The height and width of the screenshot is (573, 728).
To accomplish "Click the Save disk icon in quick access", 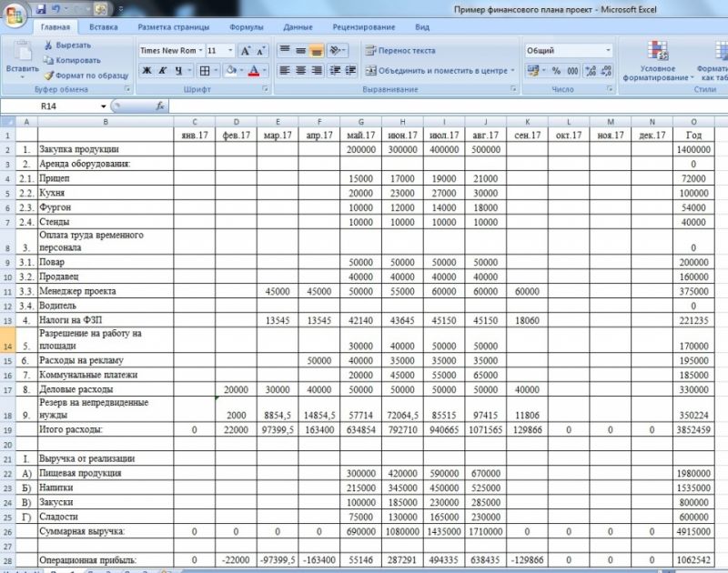I will coord(41,9).
